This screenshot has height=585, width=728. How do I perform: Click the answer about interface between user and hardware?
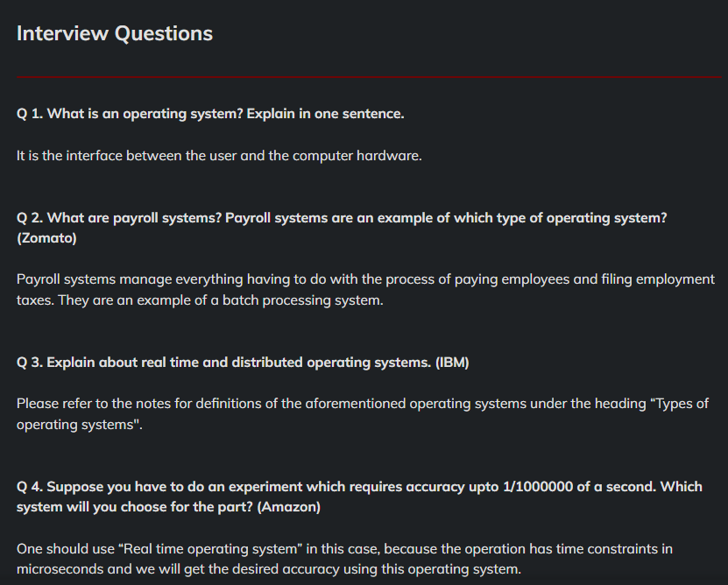click(x=219, y=156)
